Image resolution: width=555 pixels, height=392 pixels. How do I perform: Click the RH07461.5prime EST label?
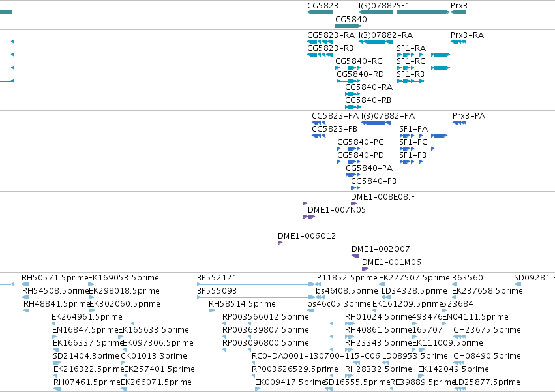point(87,382)
